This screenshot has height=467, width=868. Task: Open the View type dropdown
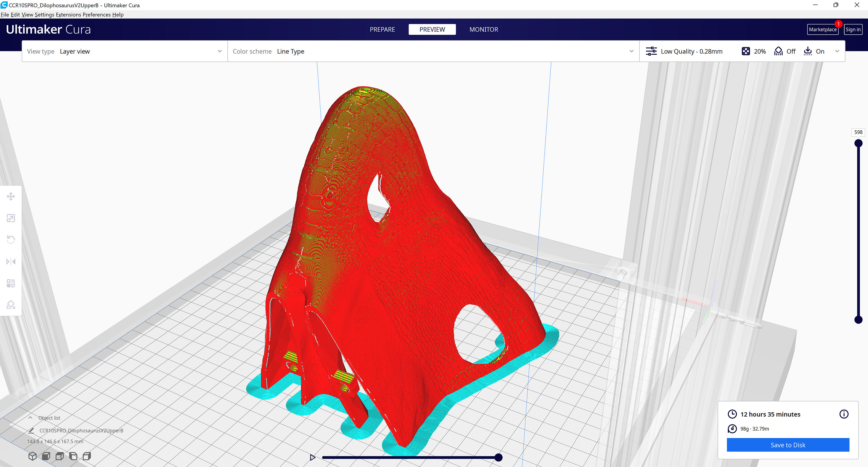(x=125, y=51)
